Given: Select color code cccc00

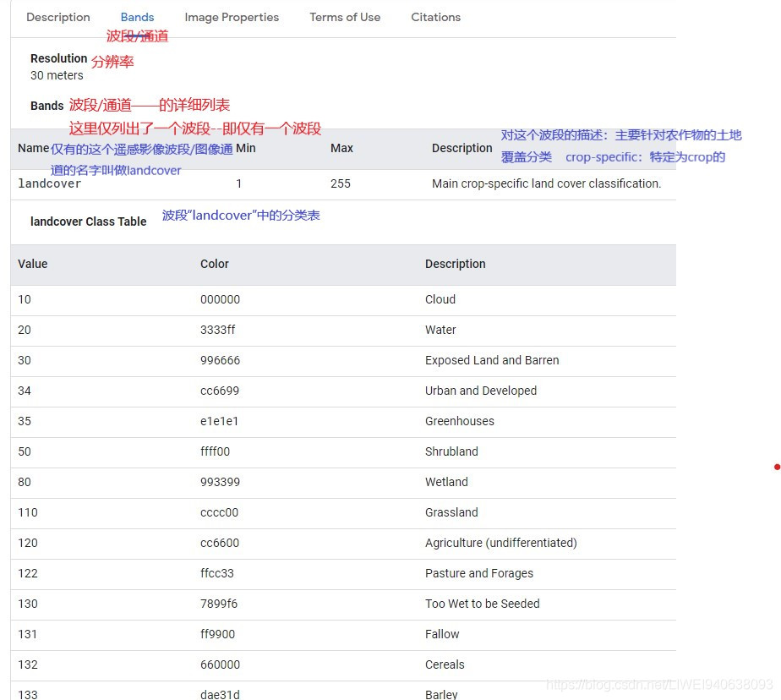Looking at the screenshot, I should tap(219, 512).
